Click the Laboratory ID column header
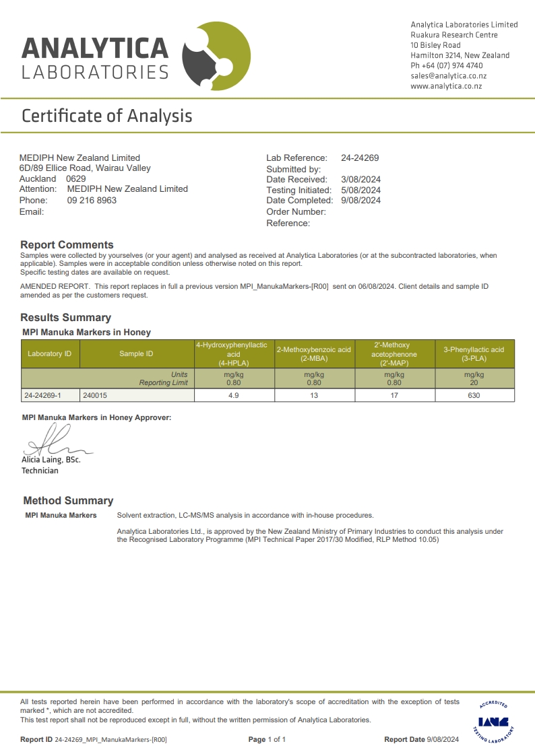 (x=50, y=353)
